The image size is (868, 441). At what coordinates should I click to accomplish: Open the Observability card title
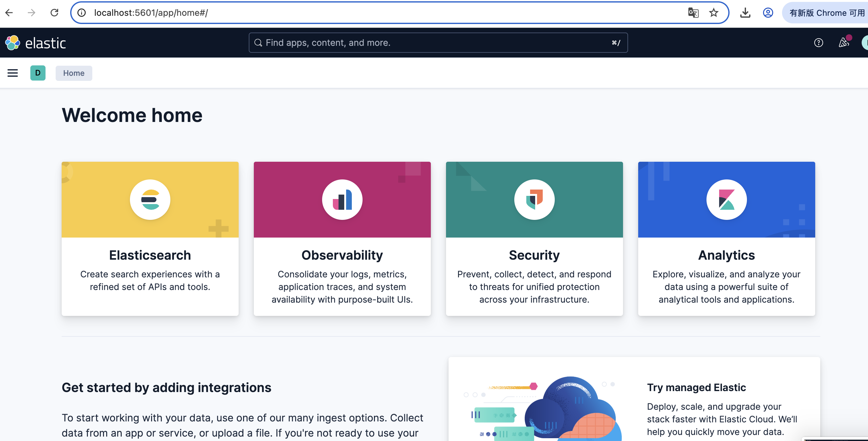342,255
